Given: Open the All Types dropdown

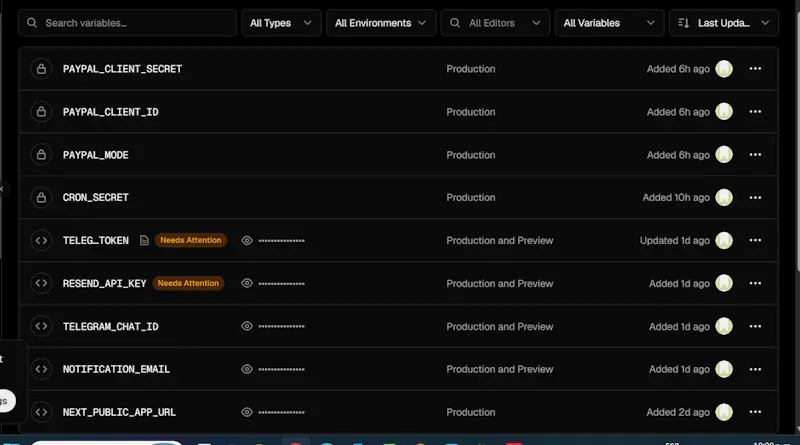Looking at the screenshot, I should (x=281, y=23).
